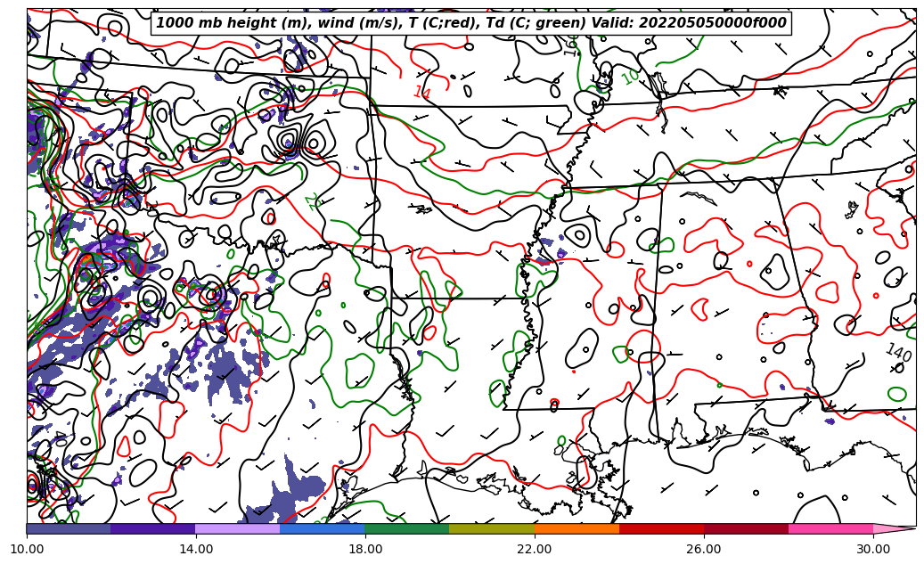Click the 22.00 colorbar tick label

coord(535,550)
